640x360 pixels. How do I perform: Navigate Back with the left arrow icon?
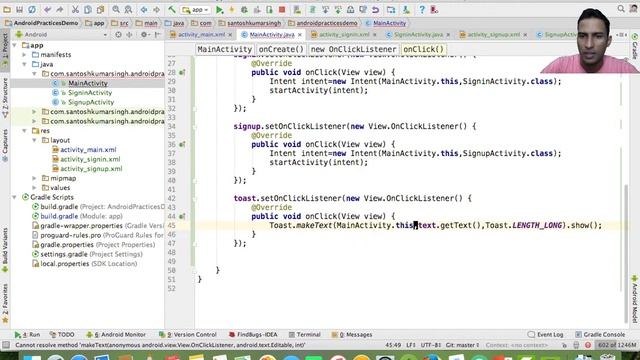pyautogui.click(x=144, y=9)
